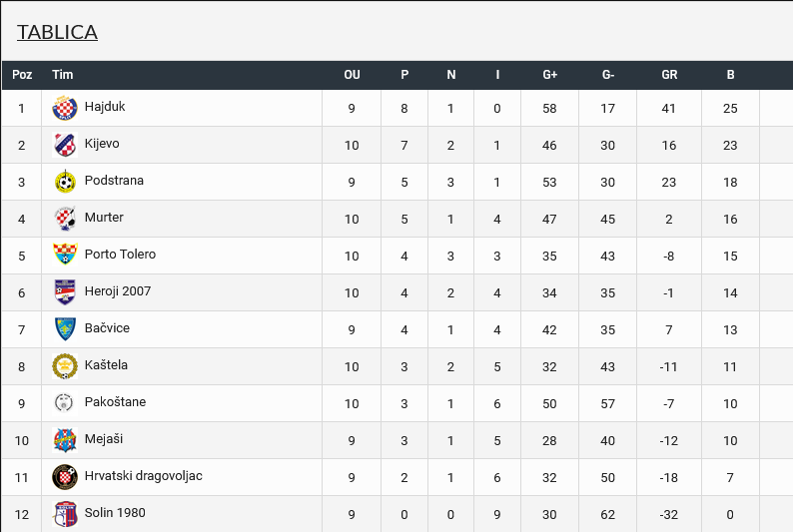Click the GR goal difference header
The height and width of the screenshot is (532, 793).
pos(669,75)
